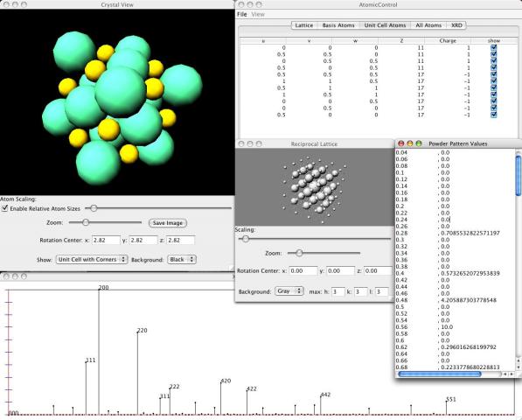The image size is (522, 420).
Task: Toggle show checkbox for atom 0.5, 1, 1
Action: click(494, 87)
